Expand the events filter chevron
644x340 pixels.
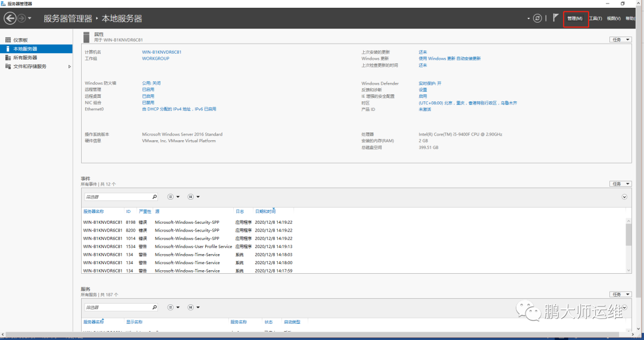point(624,197)
